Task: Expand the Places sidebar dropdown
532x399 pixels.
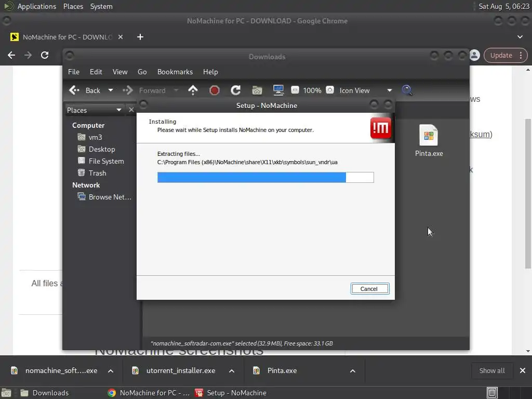Action: click(94, 110)
